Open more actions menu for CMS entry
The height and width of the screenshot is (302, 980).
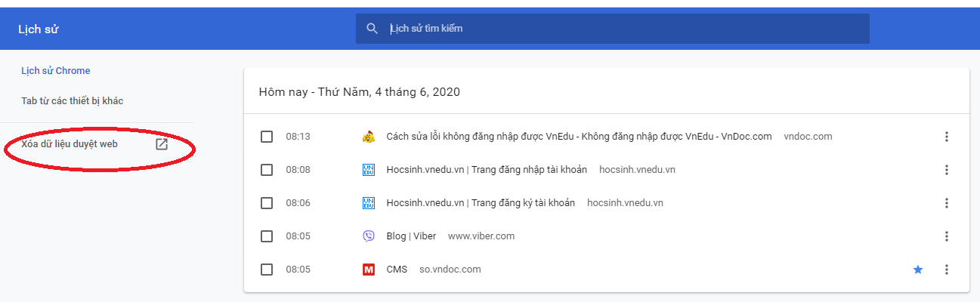pos(946,270)
